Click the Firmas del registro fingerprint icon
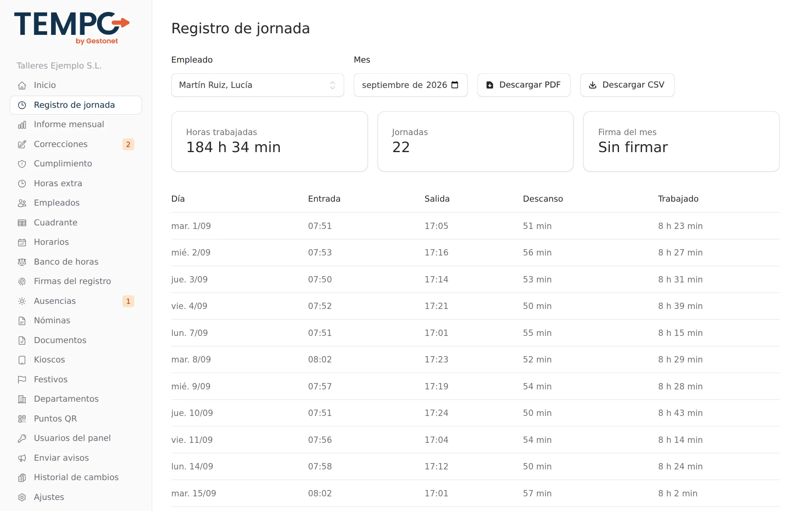The height and width of the screenshot is (511, 812). (x=22, y=281)
